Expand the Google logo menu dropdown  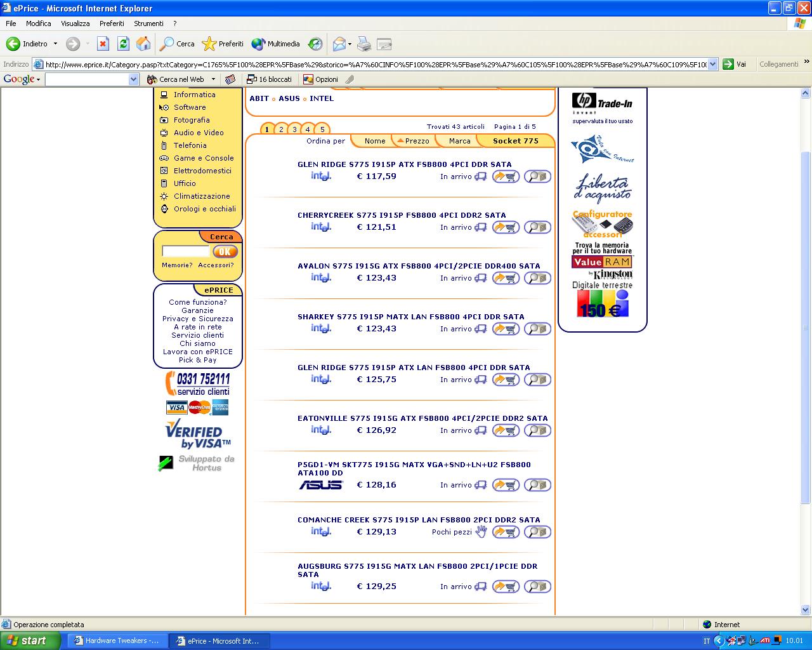coord(38,79)
